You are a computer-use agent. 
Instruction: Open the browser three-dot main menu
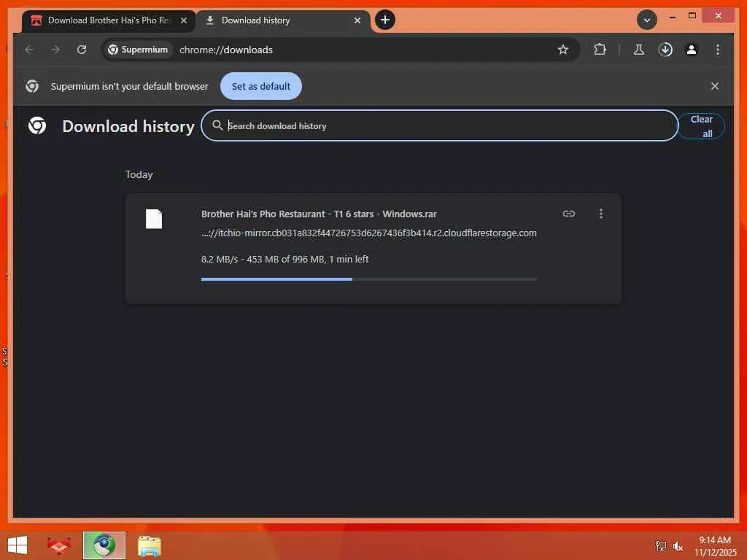tap(718, 50)
